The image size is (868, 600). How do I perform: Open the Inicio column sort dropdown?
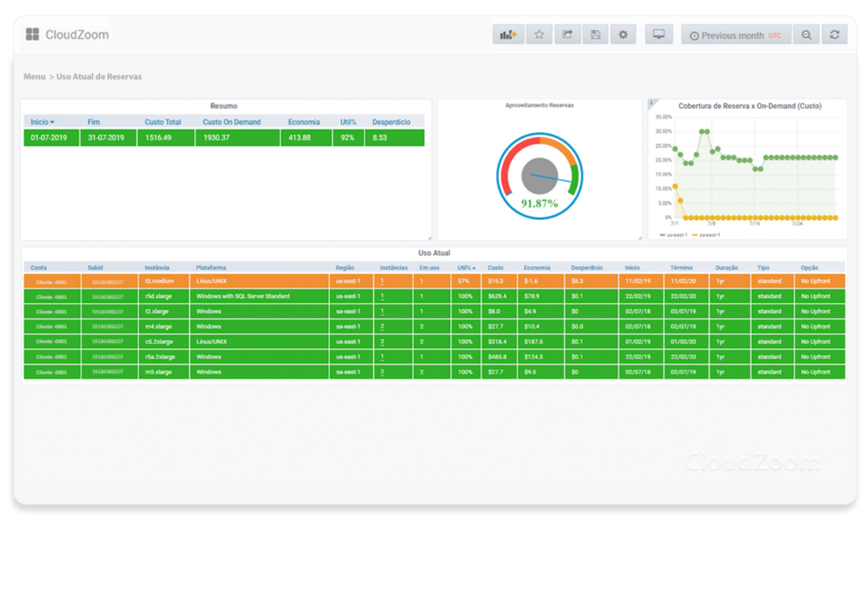coord(44,121)
